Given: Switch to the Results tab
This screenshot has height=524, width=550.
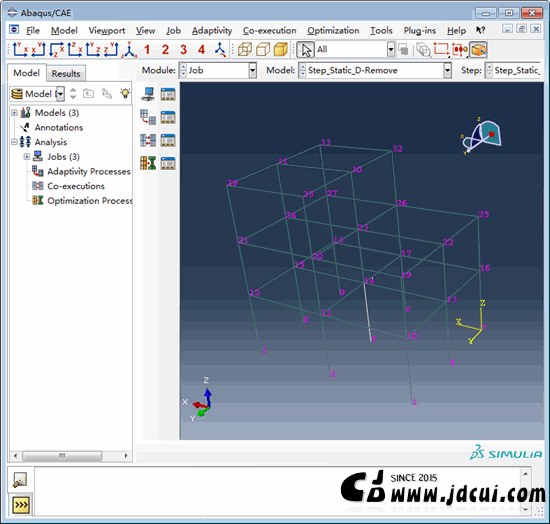Looking at the screenshot, I should click(66, 74).
